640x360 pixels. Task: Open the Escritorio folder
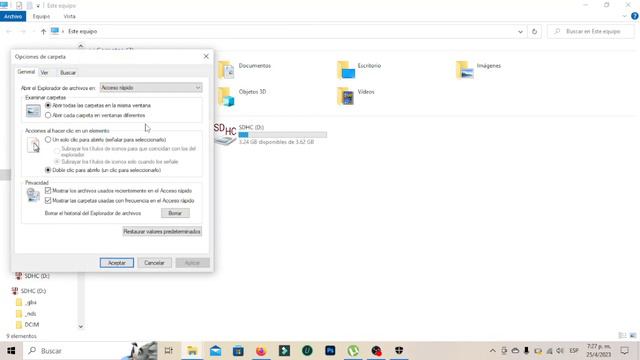359,69
